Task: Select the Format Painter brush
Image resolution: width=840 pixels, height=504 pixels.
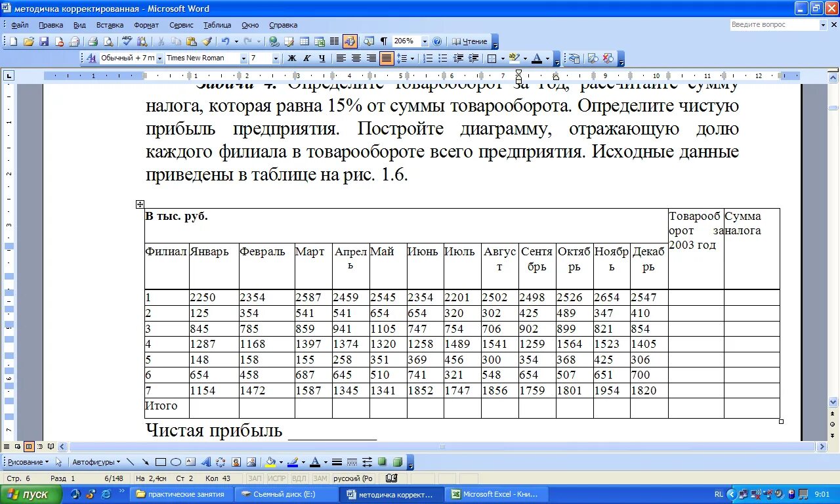Action: (x=207, y=41)
